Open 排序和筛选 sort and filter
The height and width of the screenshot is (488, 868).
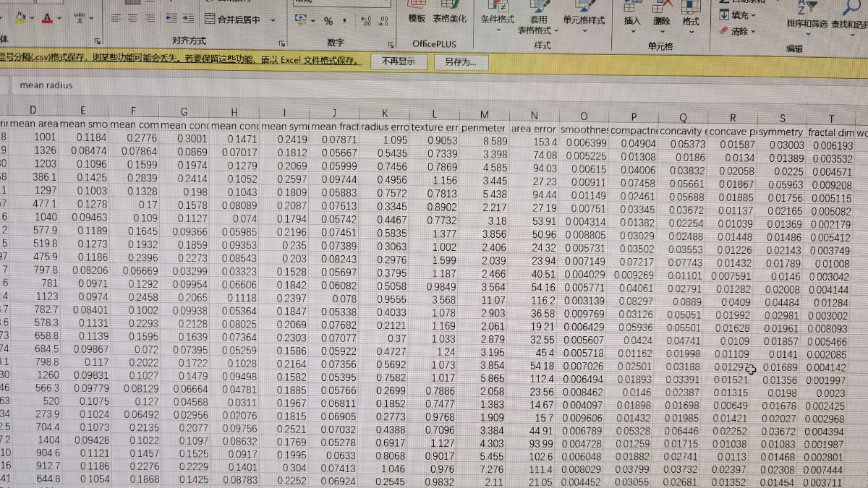coord(807,16)
